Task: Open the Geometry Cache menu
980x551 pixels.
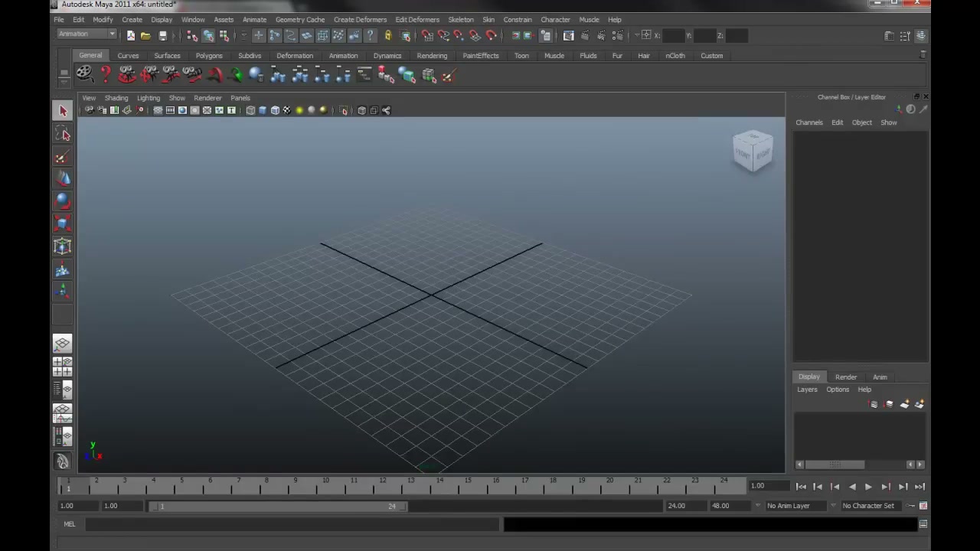Action: [x=300, y=19]
